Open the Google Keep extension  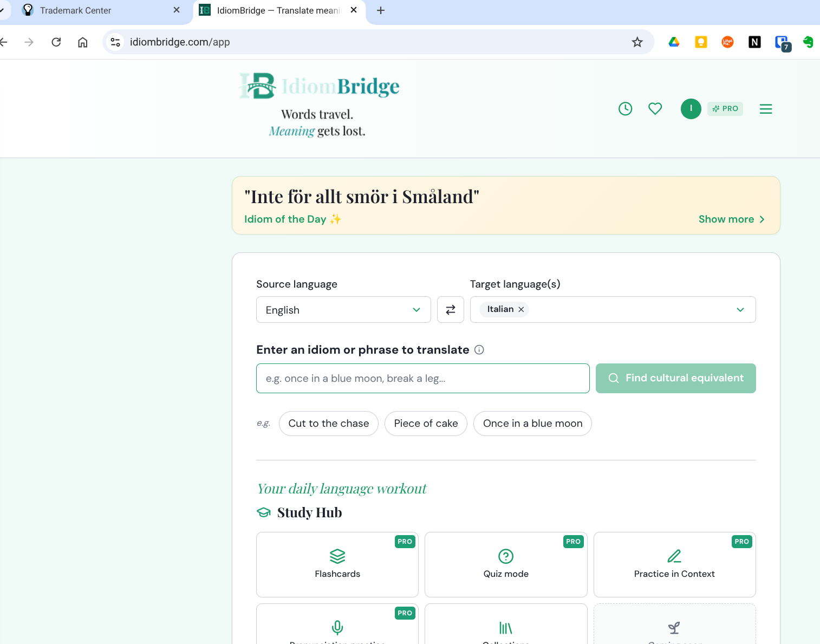coord(701,42)
